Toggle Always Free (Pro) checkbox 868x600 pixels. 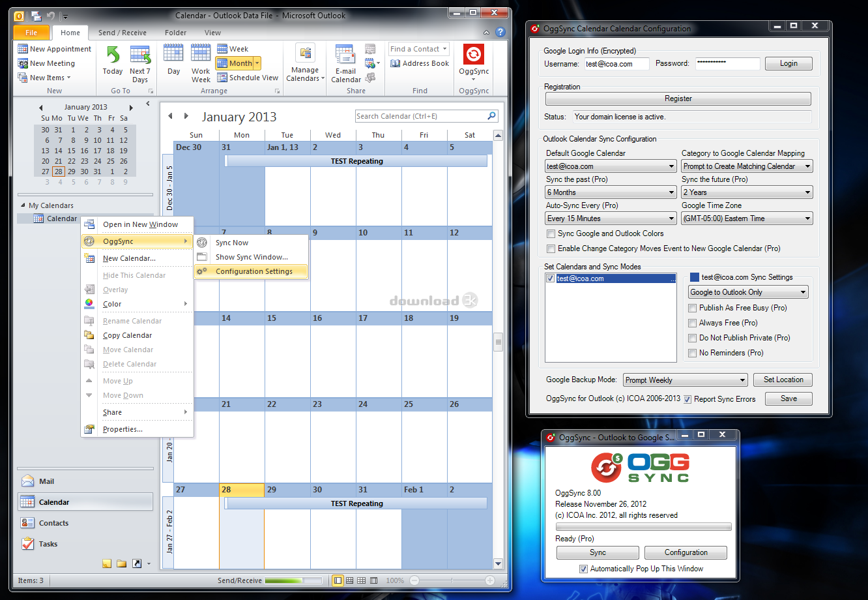(x=693, y=323)
